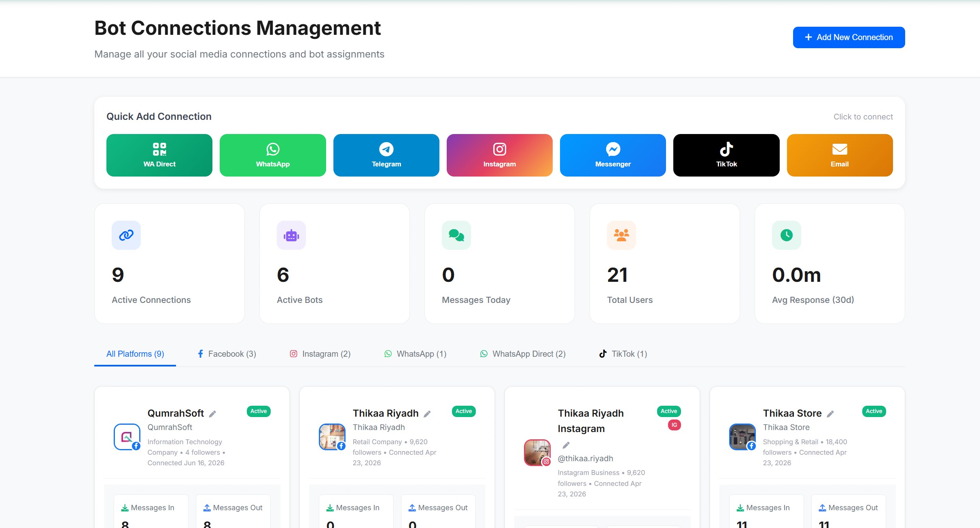Open Thikaa Store avatar
Viewport: 980px width, 528px height.
click(x=742, y=437)
